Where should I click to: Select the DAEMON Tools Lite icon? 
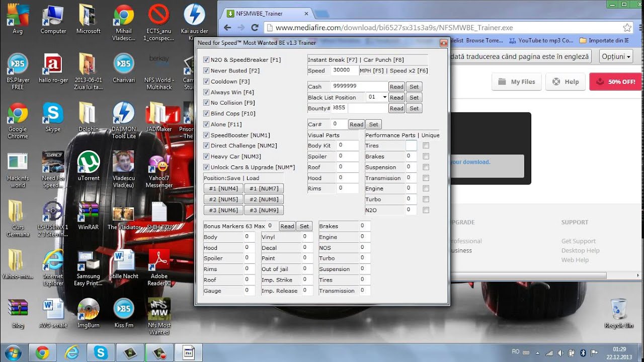(124, 121)
